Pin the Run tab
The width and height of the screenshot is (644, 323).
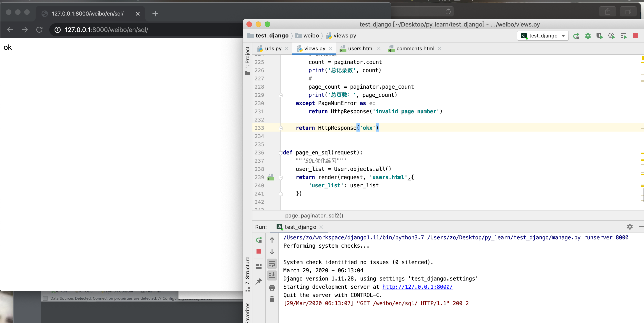(259, 281)
